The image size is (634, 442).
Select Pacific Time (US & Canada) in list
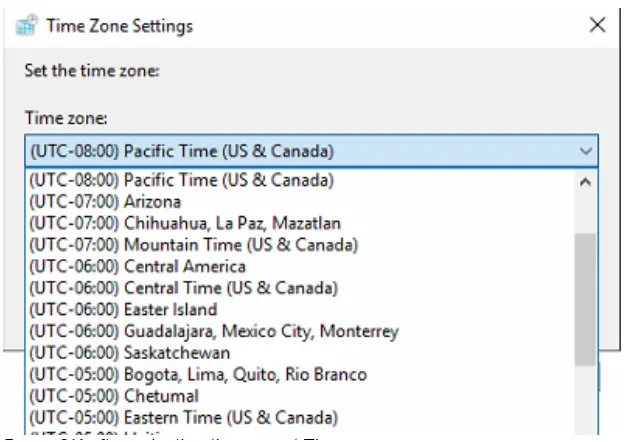point(181,181)
